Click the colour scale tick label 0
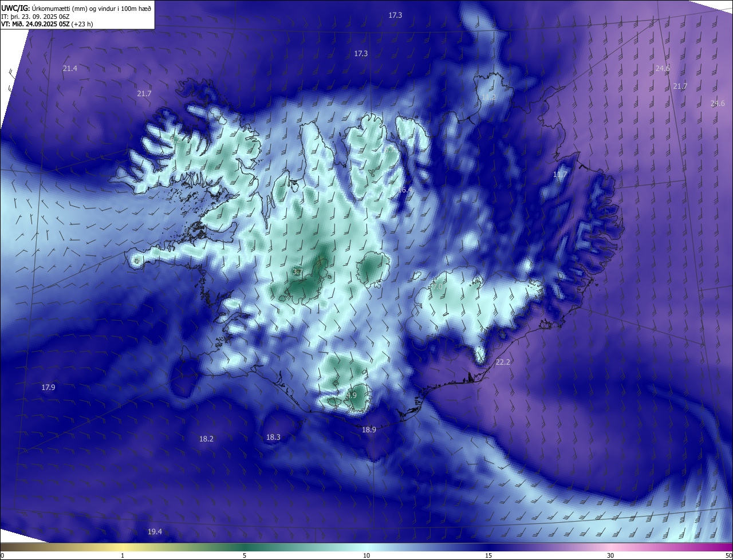 [2, 555]
